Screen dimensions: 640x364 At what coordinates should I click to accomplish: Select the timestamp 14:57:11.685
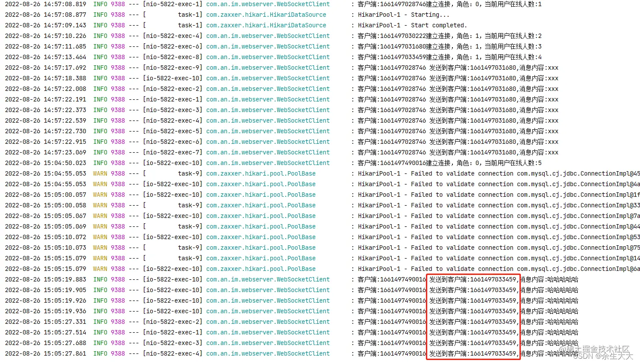[x=65, y=46]
